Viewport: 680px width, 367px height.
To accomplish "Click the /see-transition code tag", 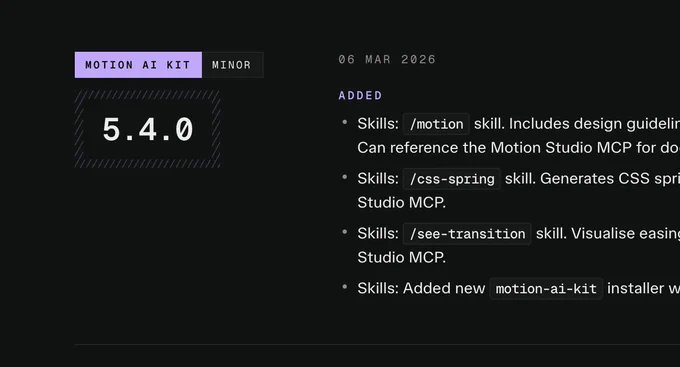I will [467, 234].
